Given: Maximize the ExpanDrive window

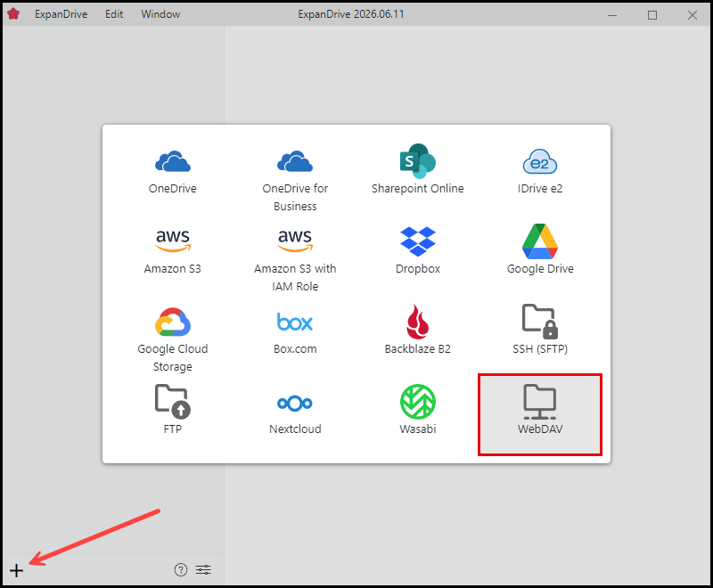Looking at the screenshot, I should coord(652,15).
